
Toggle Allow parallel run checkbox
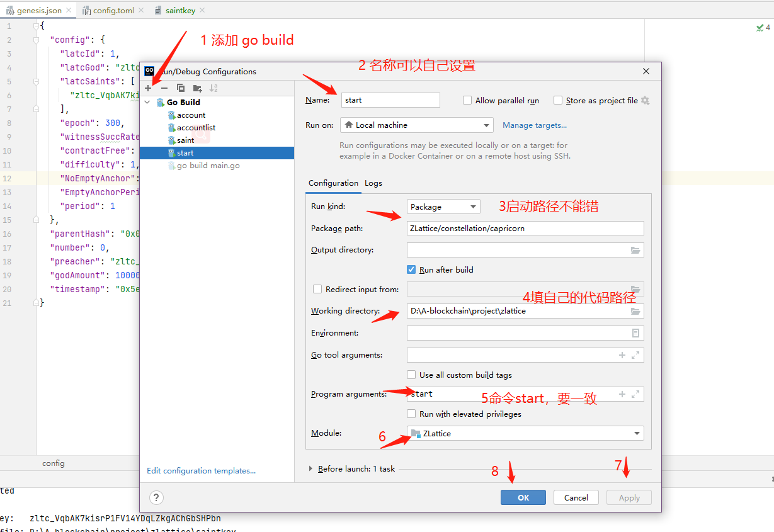coord(467,100)
